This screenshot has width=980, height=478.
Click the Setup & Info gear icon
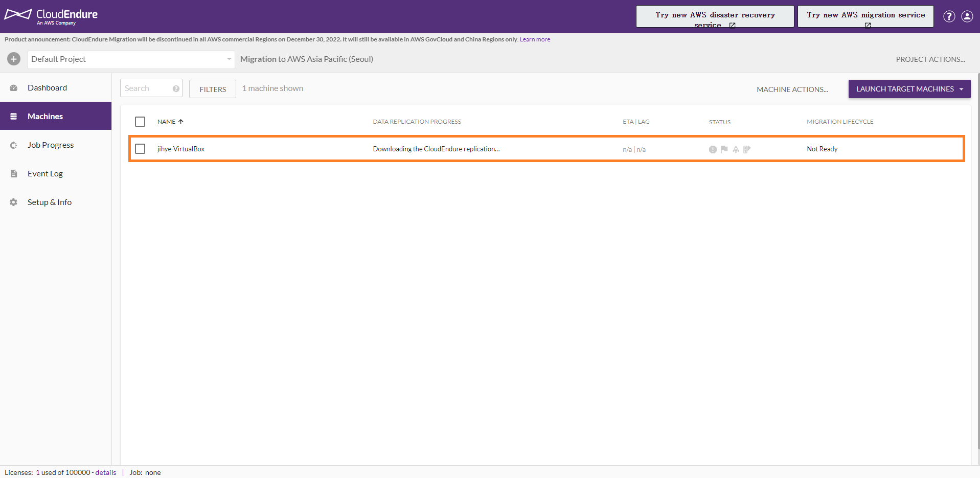click(14, 202)
